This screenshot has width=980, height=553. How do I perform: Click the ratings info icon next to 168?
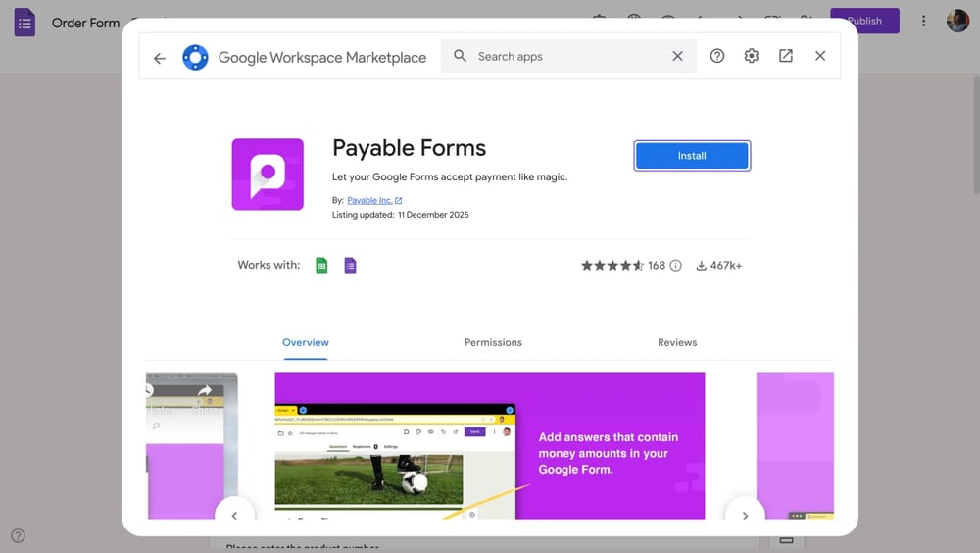pos(675,266)
